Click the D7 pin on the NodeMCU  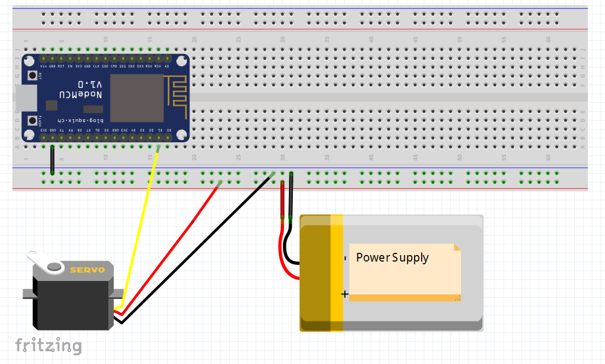(87, 138)
